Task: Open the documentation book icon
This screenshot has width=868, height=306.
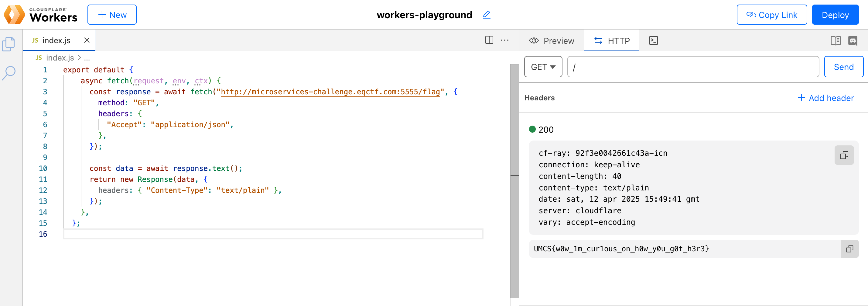Action: click(836, 40)
